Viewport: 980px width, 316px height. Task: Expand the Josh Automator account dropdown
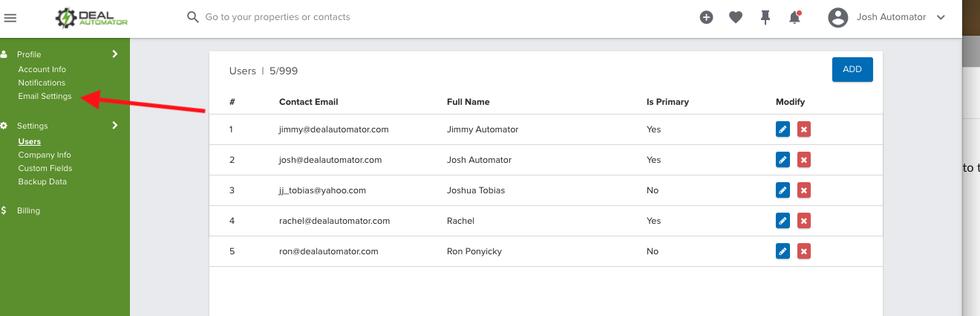pyautogui.click(x=941, y=17)
